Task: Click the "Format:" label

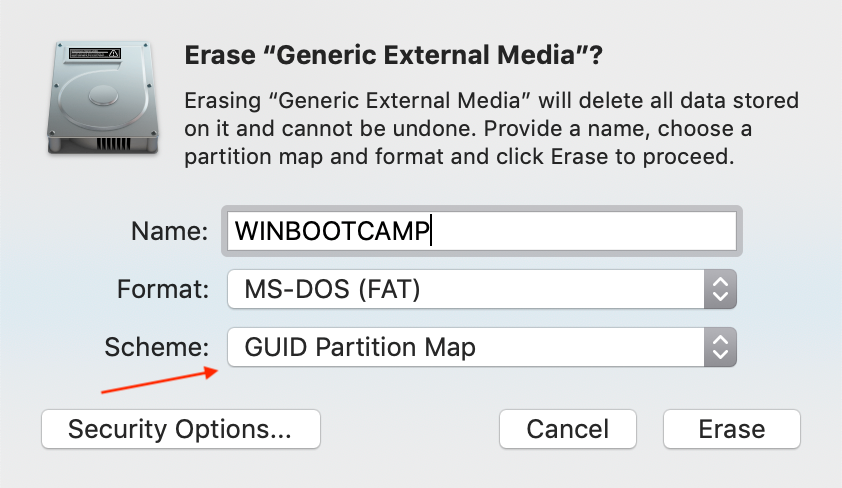Action: tap(163, 289)
